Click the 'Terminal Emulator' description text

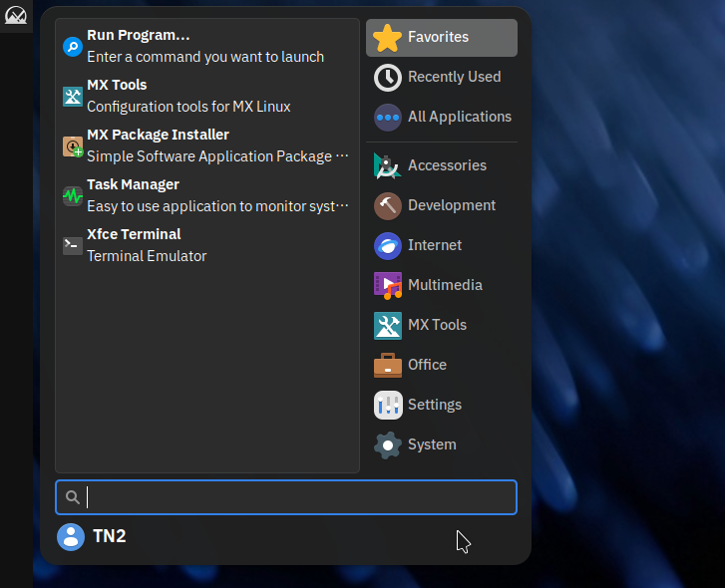tap(147, 256)
